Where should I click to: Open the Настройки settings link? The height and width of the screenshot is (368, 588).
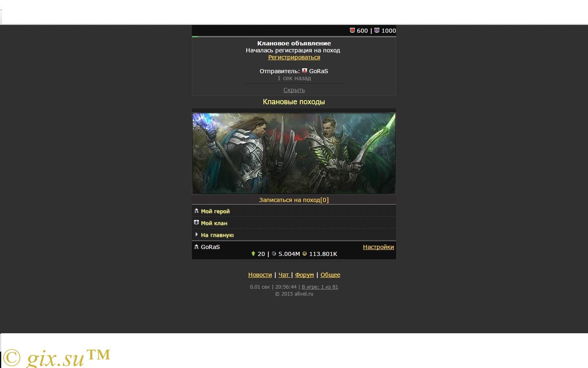pyautogui.click(x=379, y=247)
